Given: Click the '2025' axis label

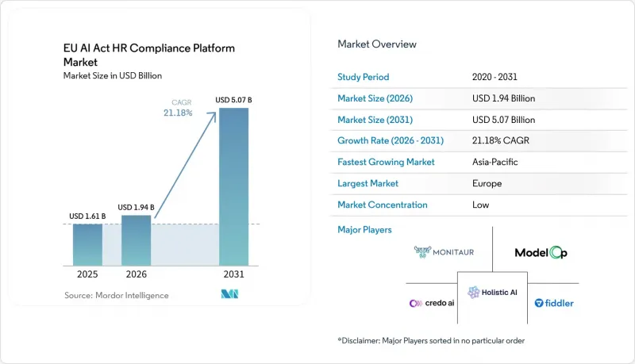Looking at the screenshot, I should [x=87, y=274].
